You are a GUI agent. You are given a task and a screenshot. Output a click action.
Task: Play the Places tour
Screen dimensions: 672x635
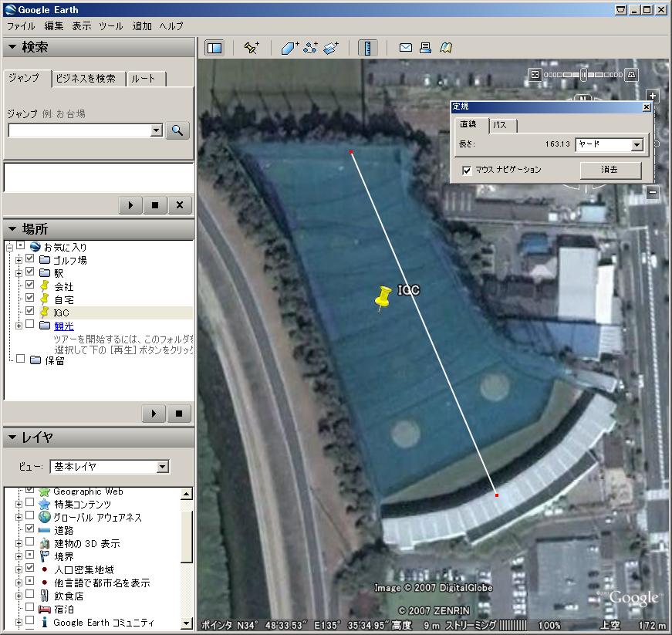point(154,414)
